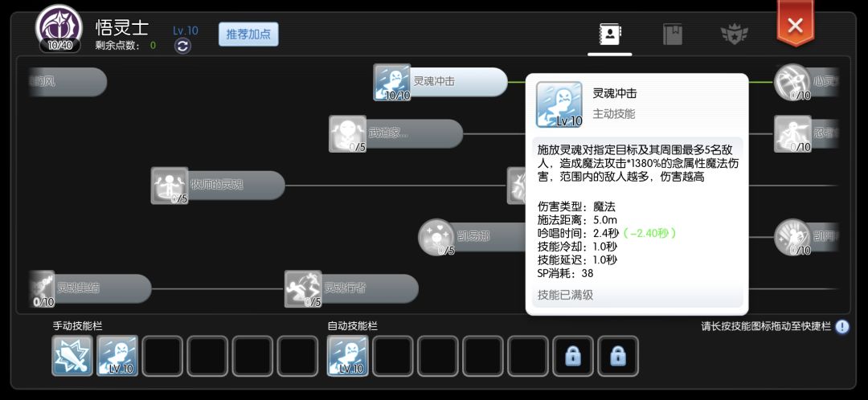The width and height of the screenshot is (868, 400).
Task: Click the SP消耗：38 line
Action: [566, 273]
